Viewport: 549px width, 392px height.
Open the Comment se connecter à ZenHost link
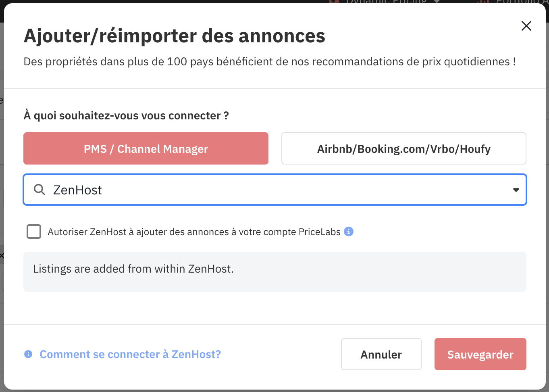(x=130, y=354)
